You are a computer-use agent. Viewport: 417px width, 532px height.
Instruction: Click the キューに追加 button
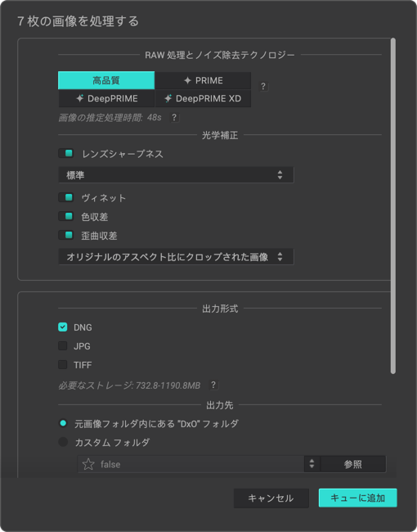pyautogui.click(x=357, y=498)
